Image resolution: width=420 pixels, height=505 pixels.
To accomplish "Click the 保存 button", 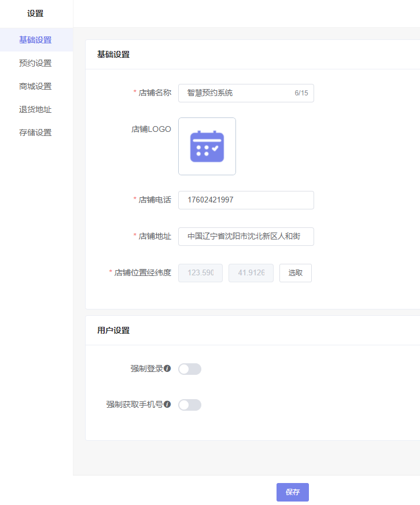I will 293,492.
